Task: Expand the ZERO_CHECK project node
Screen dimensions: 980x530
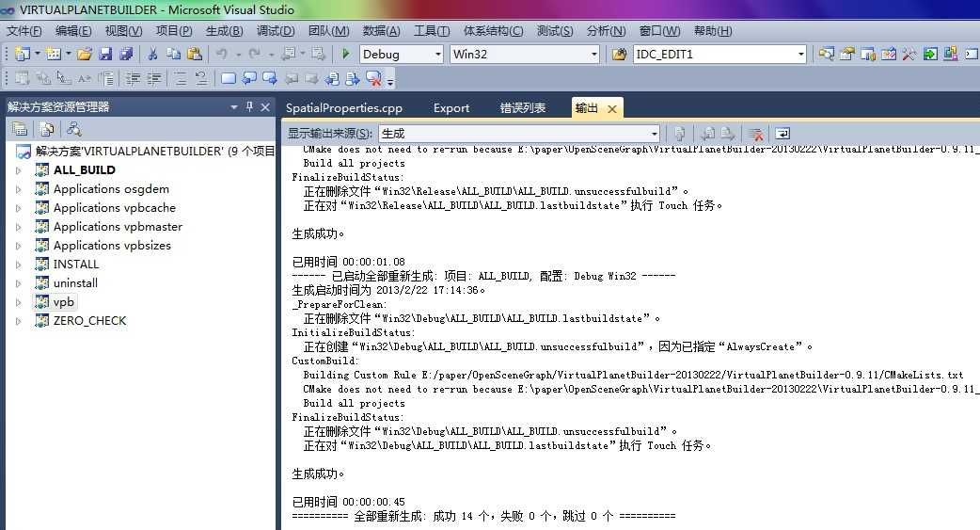Action: tap(19, 320)
